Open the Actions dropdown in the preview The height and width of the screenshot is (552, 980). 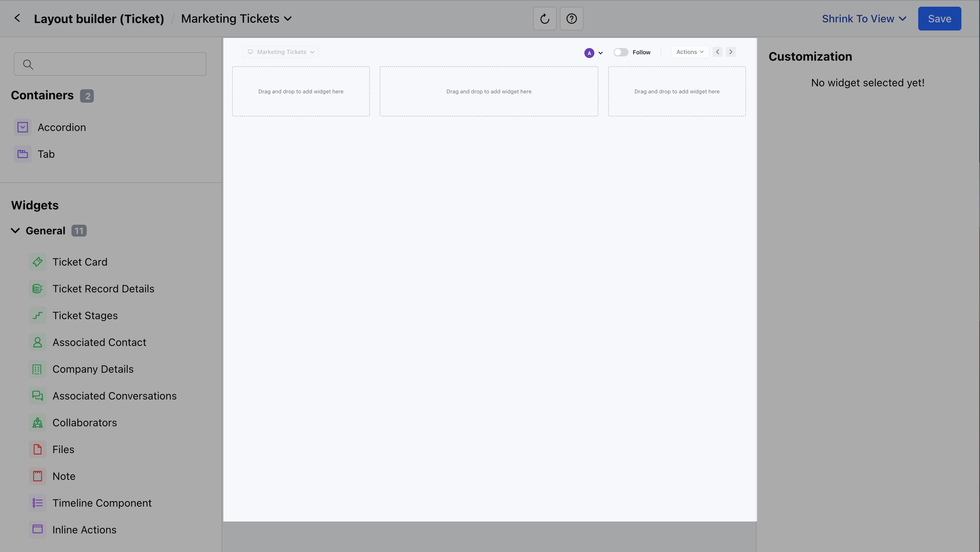click(689, 52)
